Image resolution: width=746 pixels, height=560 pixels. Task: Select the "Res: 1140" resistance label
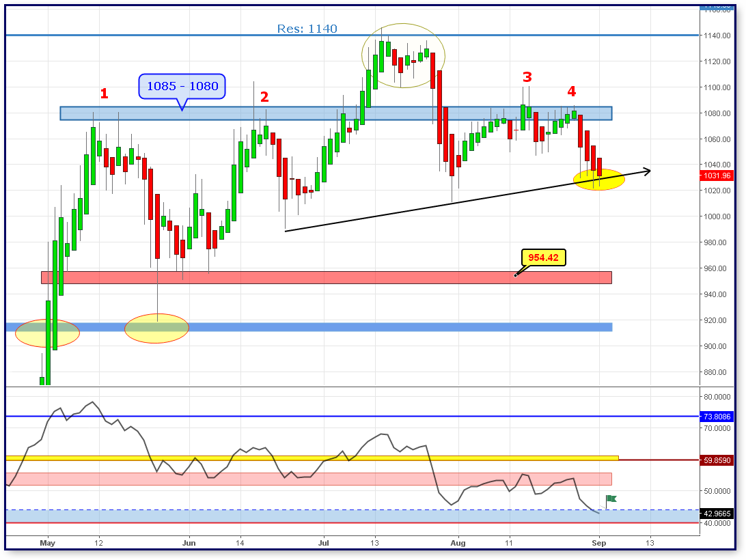pos(307,29)
